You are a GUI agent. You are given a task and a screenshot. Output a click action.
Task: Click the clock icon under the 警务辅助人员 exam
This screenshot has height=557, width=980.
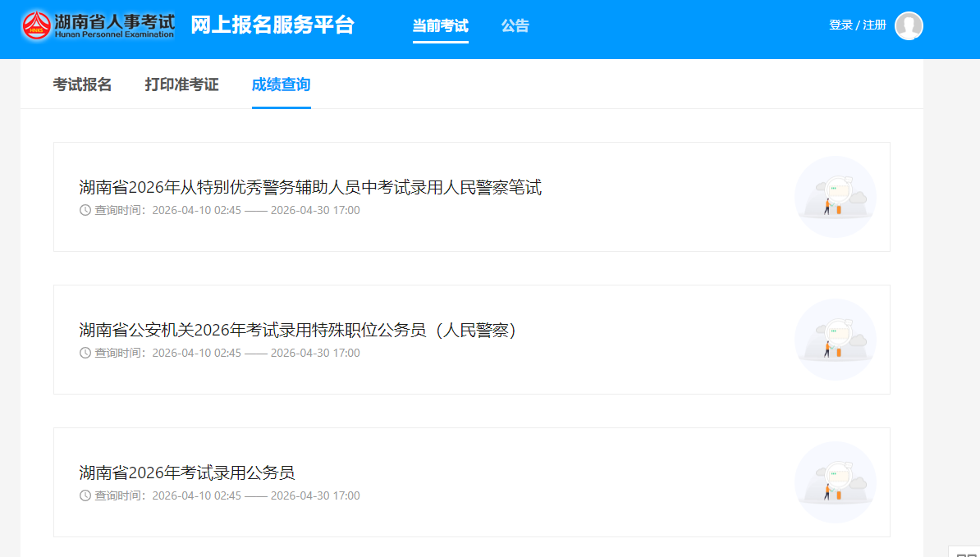point(85,210)
